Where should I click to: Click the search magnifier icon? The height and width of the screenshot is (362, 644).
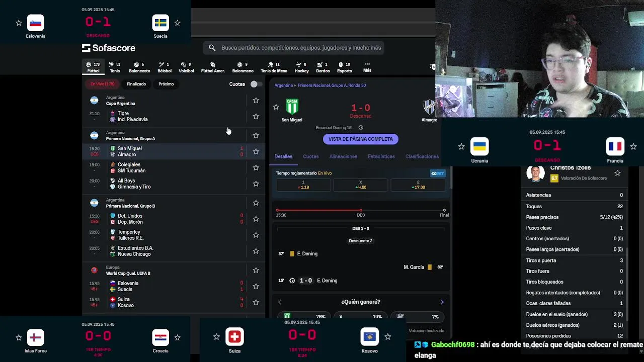click(212, 48)
